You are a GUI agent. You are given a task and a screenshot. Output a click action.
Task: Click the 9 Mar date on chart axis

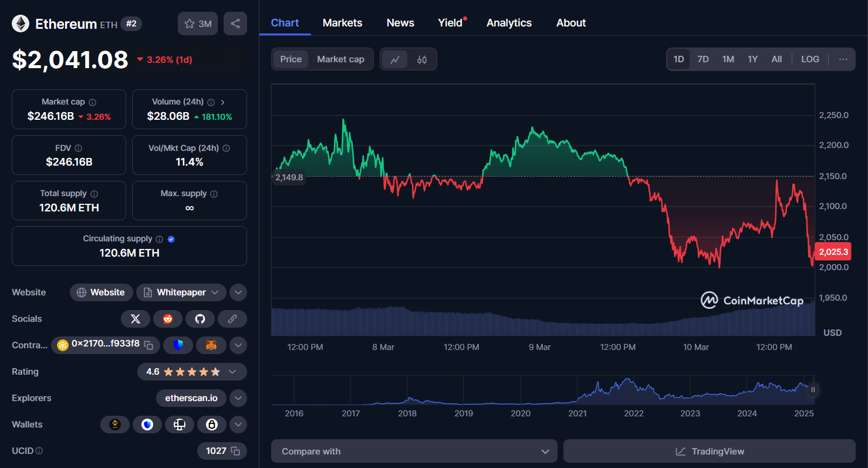click(539, 347)
